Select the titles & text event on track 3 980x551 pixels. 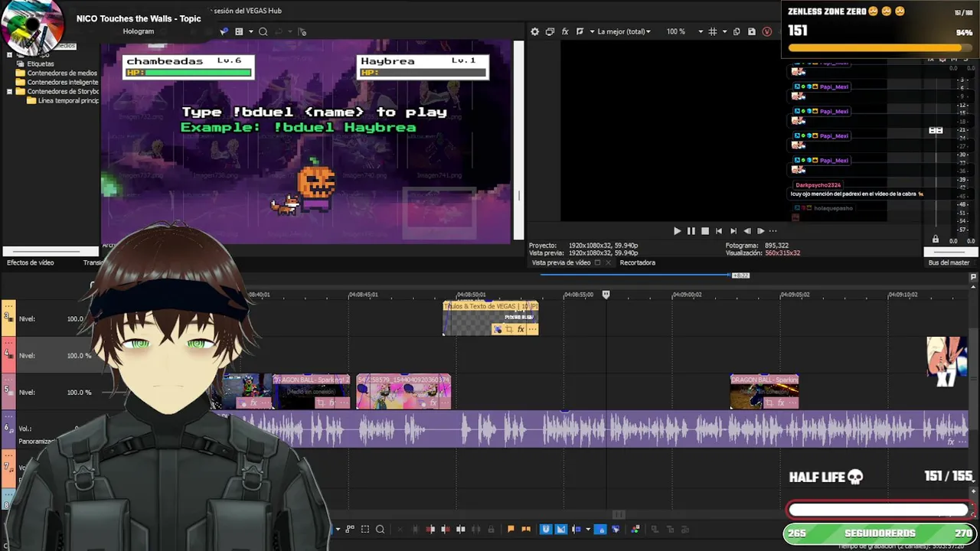[x=490, y=318]
